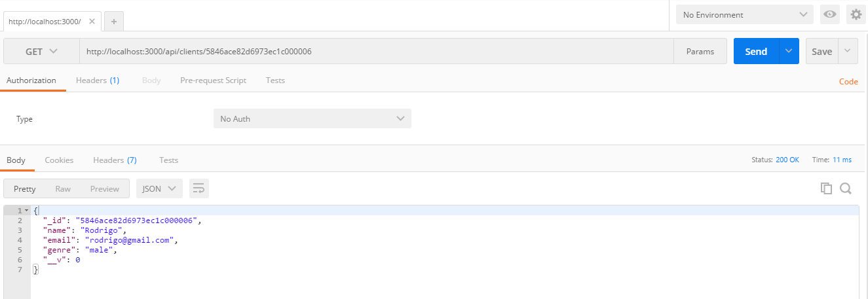Collapse the JSON fold arrow on line 1

point(26,211)
